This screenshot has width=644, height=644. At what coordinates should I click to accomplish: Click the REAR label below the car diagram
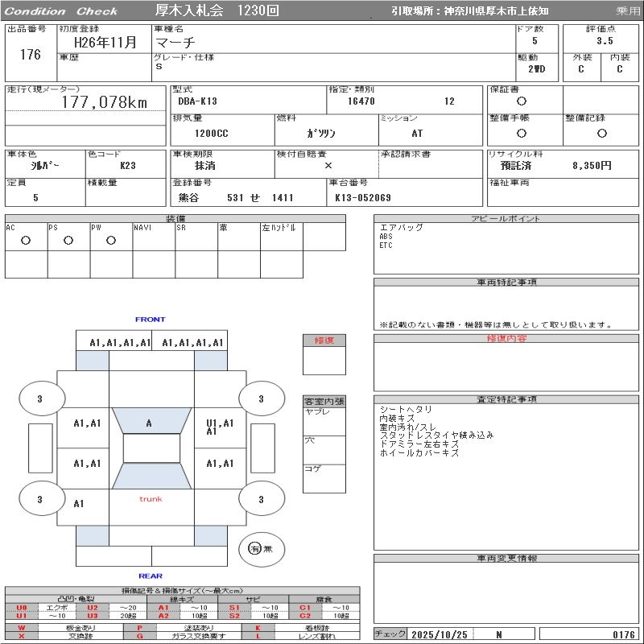150,576
